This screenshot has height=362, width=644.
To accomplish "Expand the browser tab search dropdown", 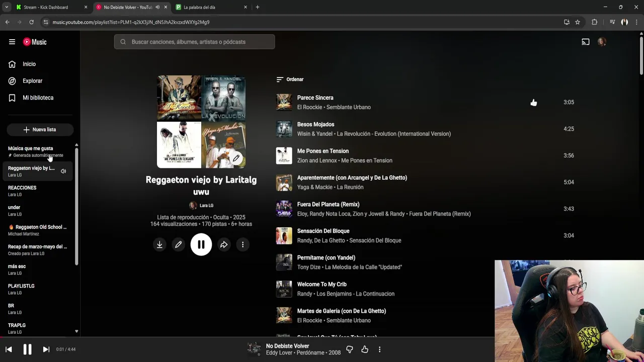I will [x=7, y=7].
